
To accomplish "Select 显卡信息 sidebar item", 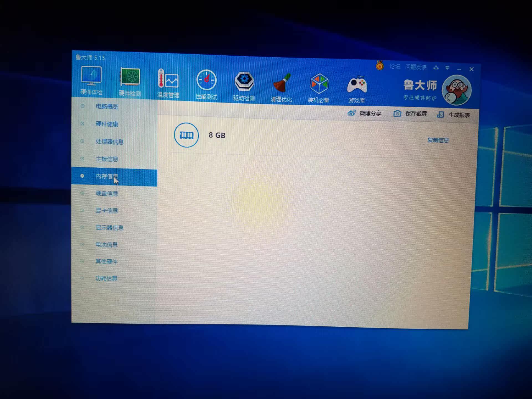I will coord(107,211).
